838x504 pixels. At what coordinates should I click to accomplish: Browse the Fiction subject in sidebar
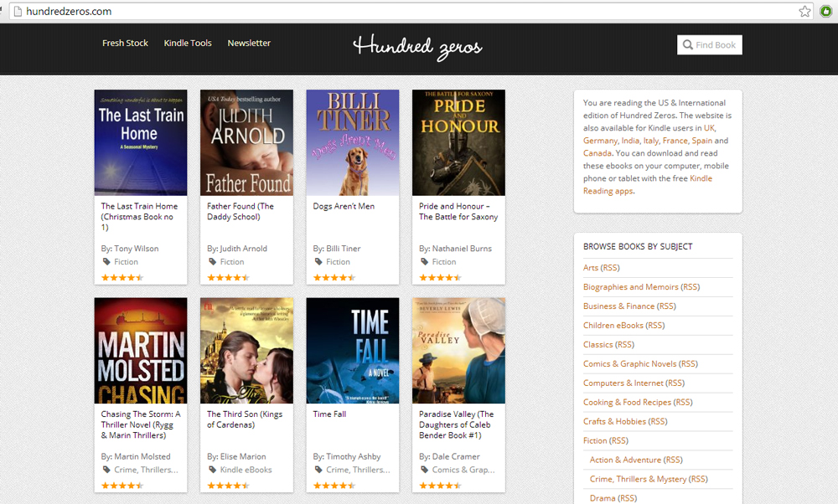595,440
